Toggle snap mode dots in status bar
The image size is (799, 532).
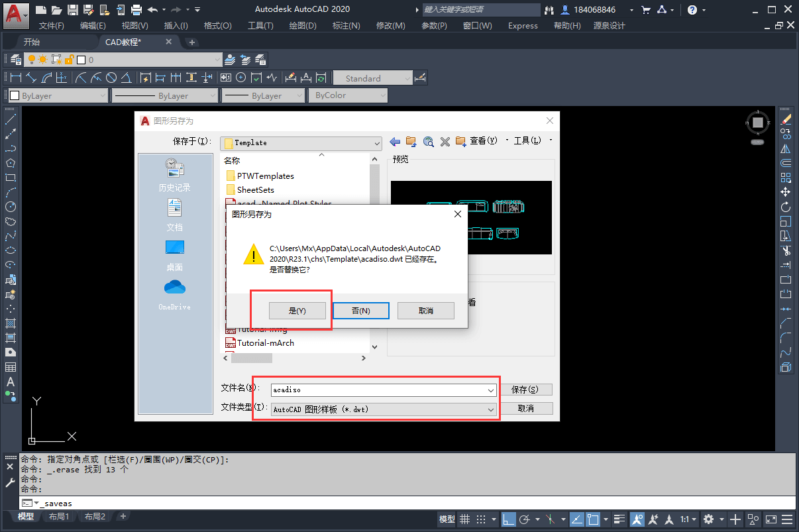coord(482,519)
